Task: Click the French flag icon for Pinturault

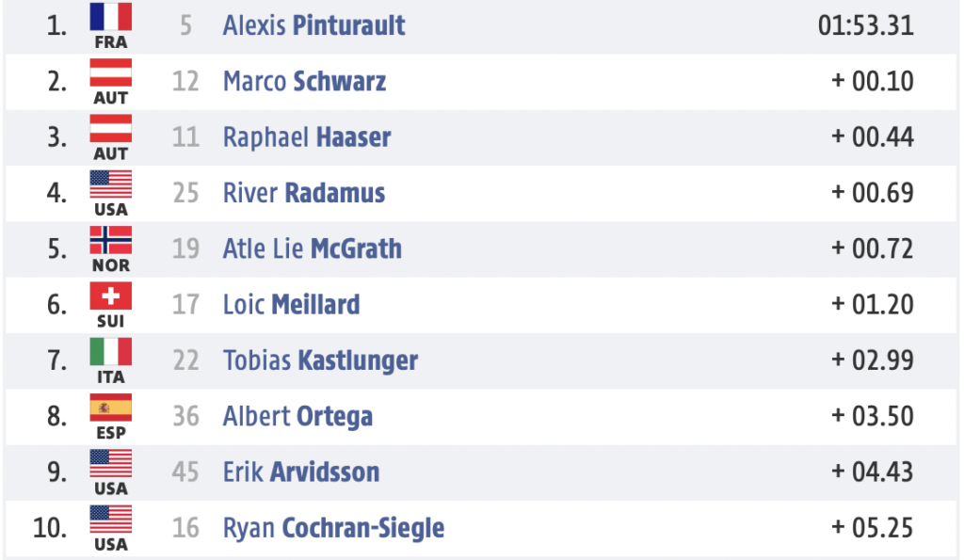Action: pos(111,17)
